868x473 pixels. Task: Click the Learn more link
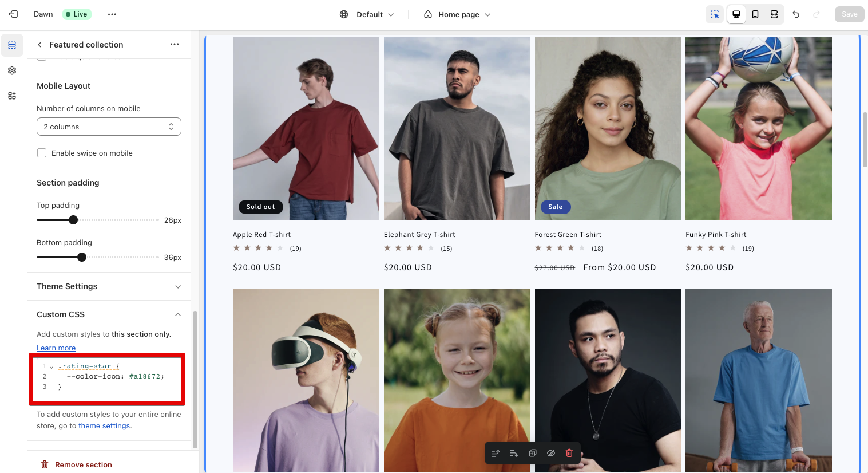point(56,348)
